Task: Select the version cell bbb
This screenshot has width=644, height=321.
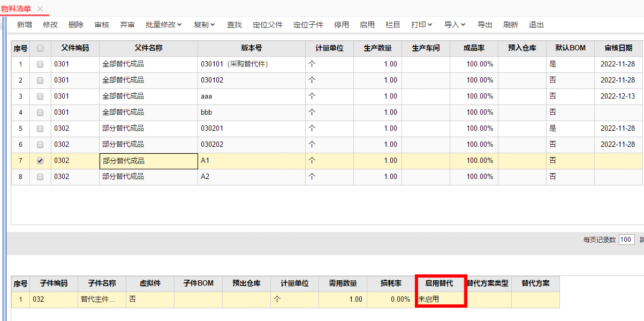Action: (x=252, y=113)
